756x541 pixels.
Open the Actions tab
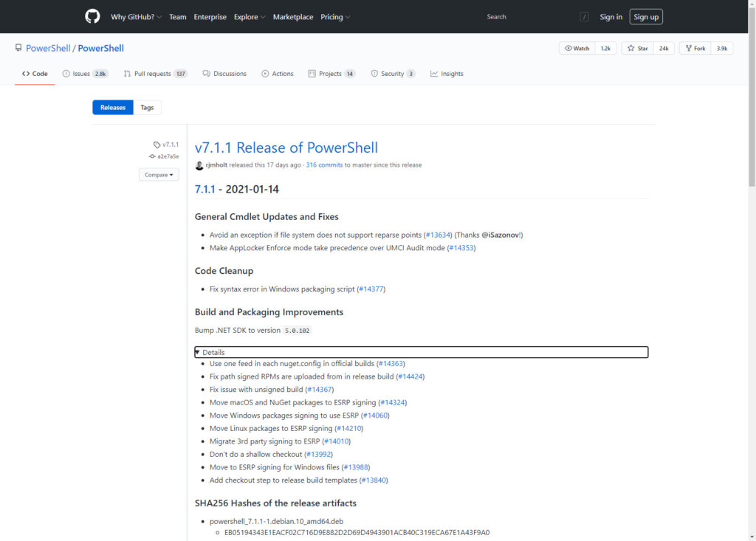click(x=278, y=74)
